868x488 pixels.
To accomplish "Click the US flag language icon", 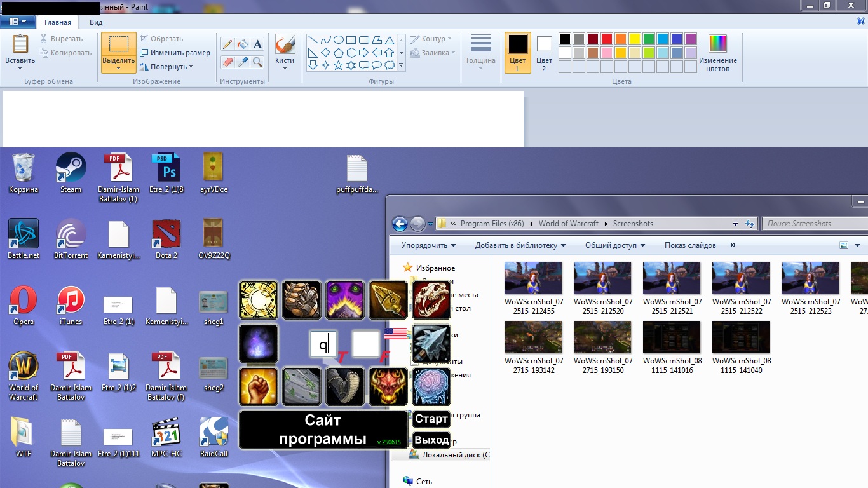I will [x=395, y=334].
